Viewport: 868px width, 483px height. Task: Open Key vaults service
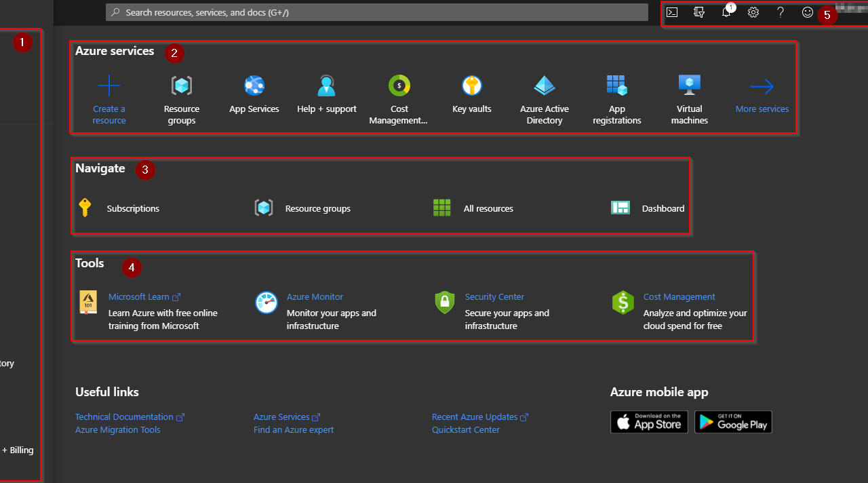click(x=472, y=86)
